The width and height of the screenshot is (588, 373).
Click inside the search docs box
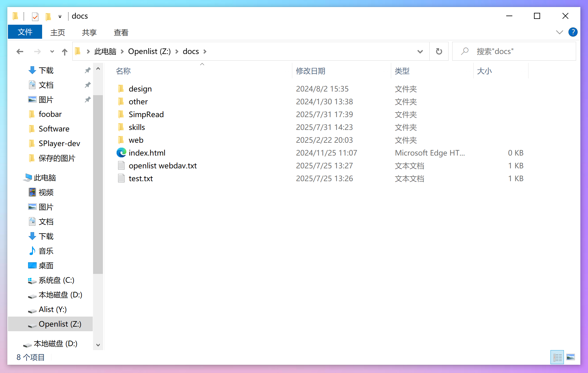click(519, 51)
